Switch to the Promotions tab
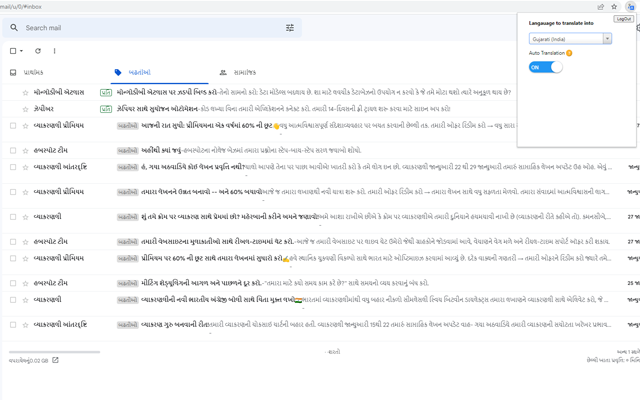Viewport: 640px width, 400px height. click(160, 73)
